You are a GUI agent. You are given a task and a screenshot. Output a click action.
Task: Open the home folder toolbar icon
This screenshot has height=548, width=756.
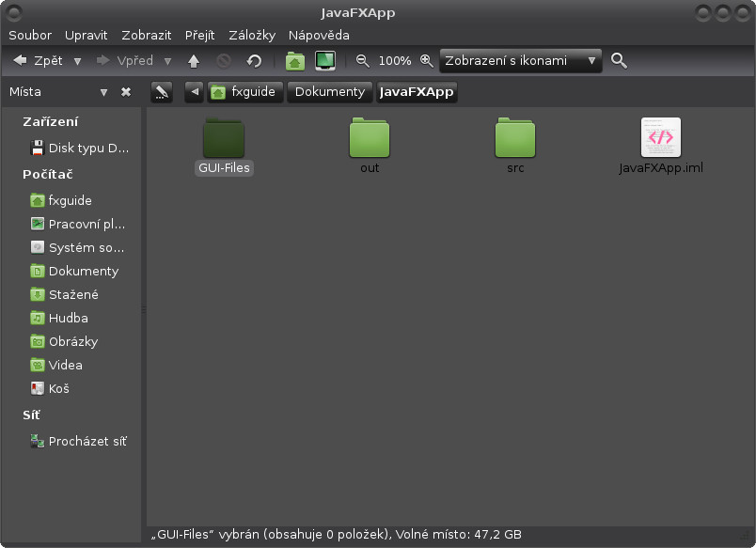coord(295,61)
